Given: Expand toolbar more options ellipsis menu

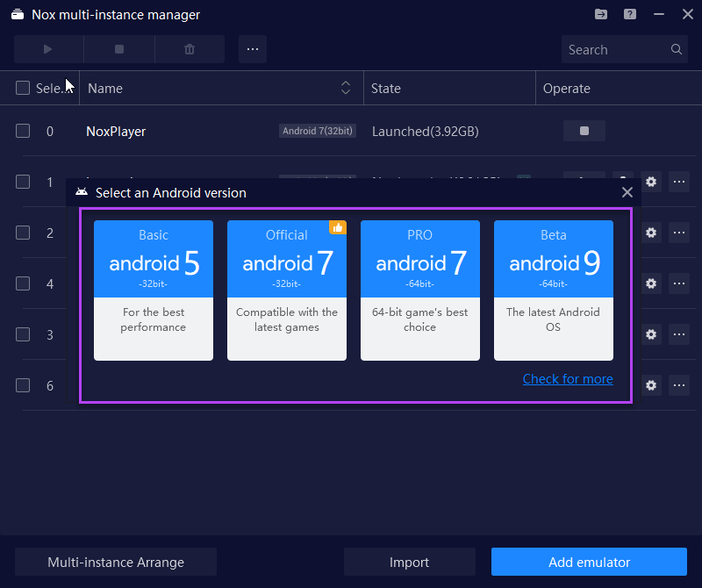Looking at the screenshot, I should (252, 49).
